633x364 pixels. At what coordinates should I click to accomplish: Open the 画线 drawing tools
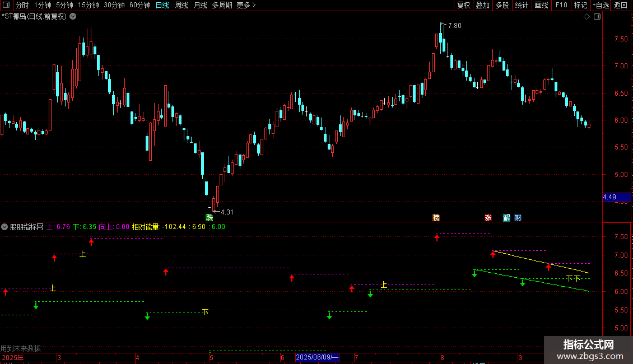click(x=541, y=5)
